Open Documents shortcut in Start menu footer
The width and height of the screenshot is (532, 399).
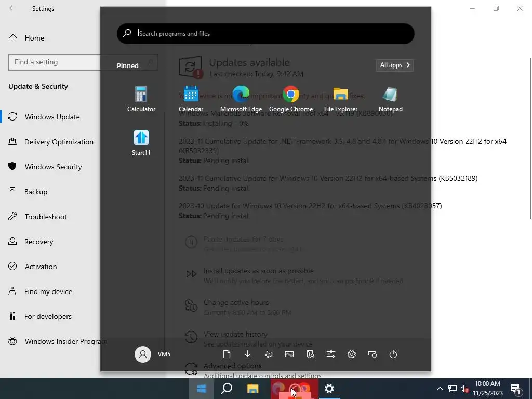pos(227,354)
